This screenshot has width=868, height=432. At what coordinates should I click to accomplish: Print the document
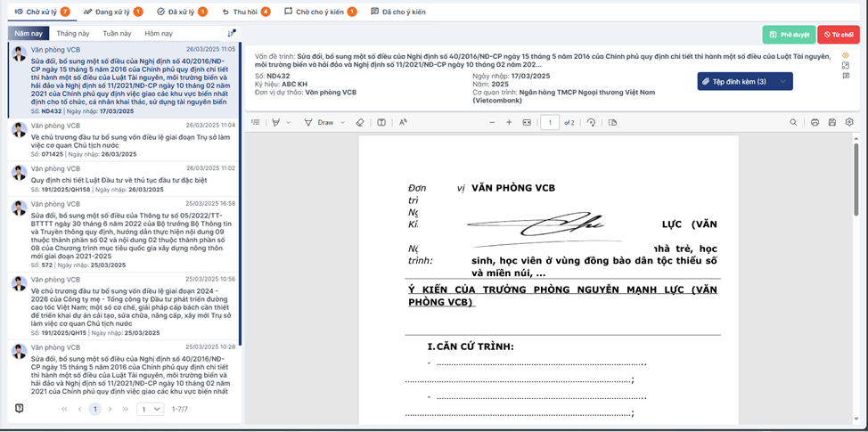[x=815, y=122]
